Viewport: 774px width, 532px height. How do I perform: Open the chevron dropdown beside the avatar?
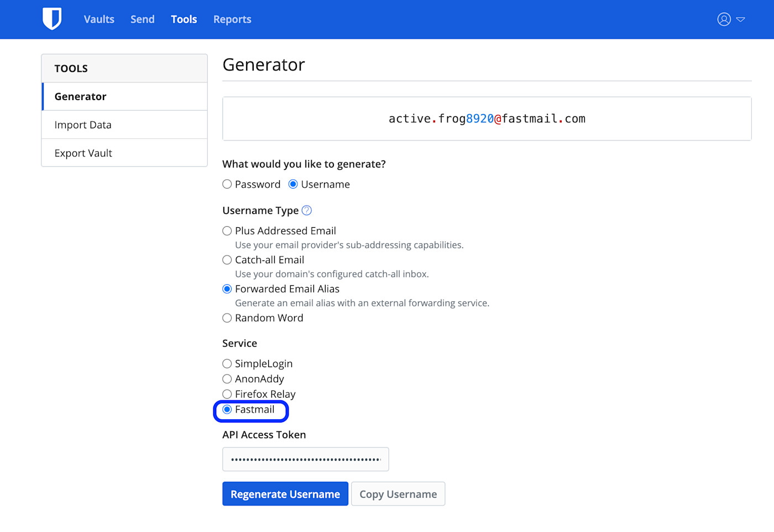[x=741, y=19]
